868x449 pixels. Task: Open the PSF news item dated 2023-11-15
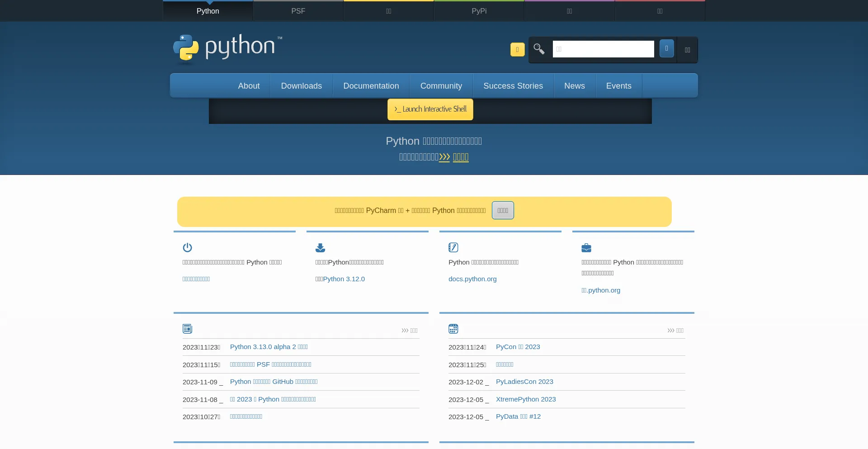[x=271, y=364]
